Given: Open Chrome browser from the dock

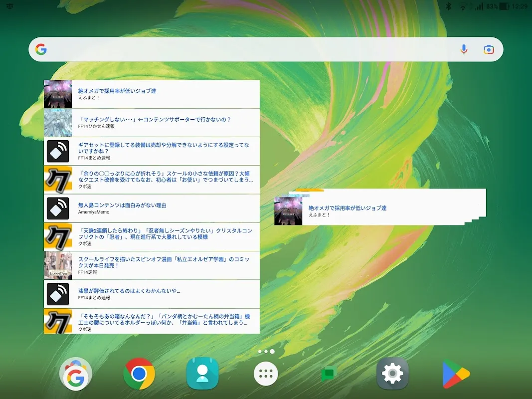Looking at the screenshot, I should click(x=140, y=373).
